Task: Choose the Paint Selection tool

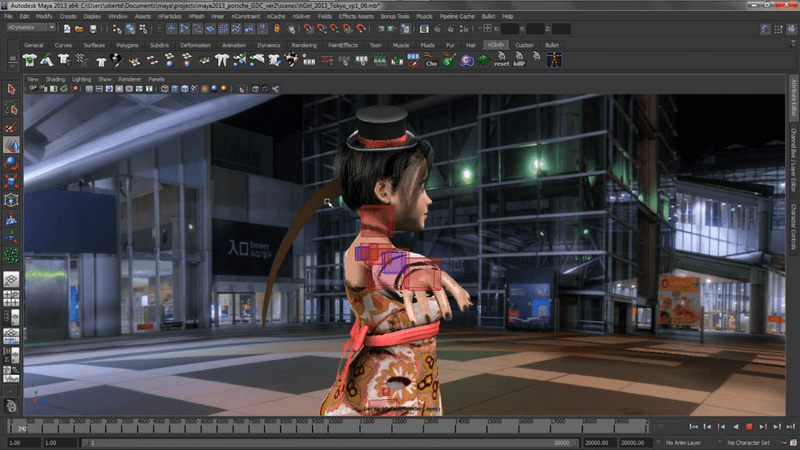Action: [11, 128]
